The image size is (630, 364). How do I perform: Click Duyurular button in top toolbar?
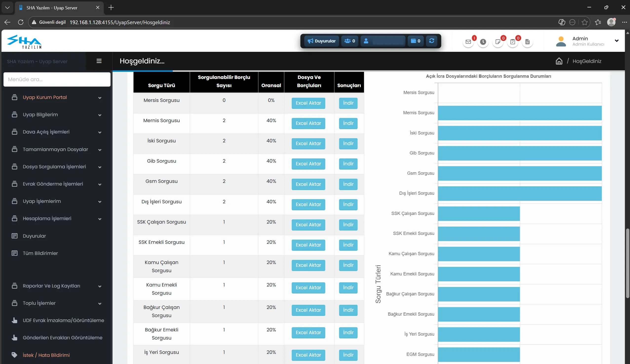tap(322, 41)
